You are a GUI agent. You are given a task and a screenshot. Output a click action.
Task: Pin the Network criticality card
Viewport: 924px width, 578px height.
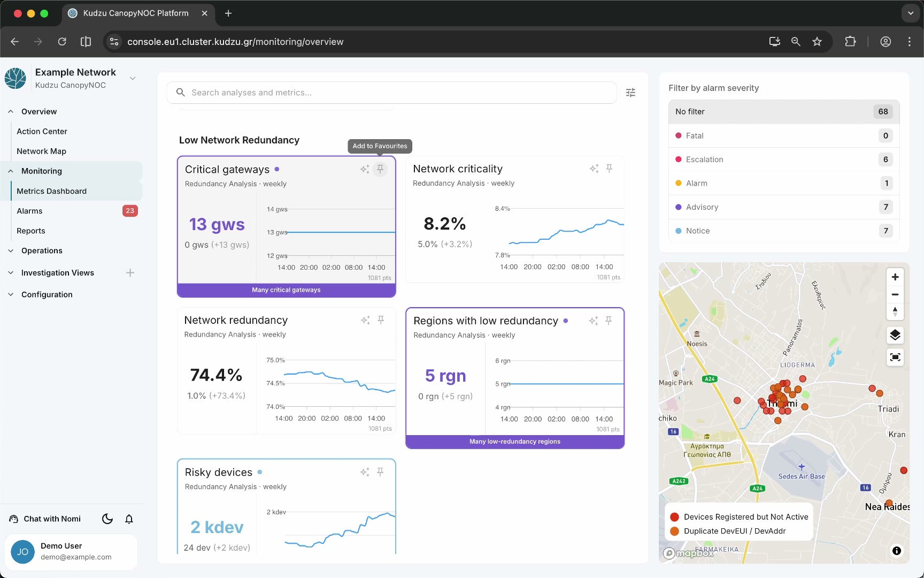pos(609,169)
